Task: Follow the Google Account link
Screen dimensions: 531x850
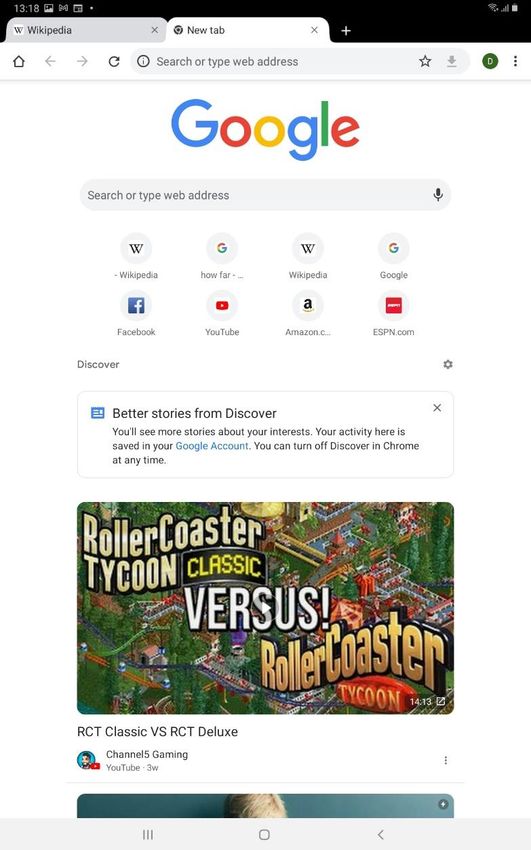Action: point(212,446)
